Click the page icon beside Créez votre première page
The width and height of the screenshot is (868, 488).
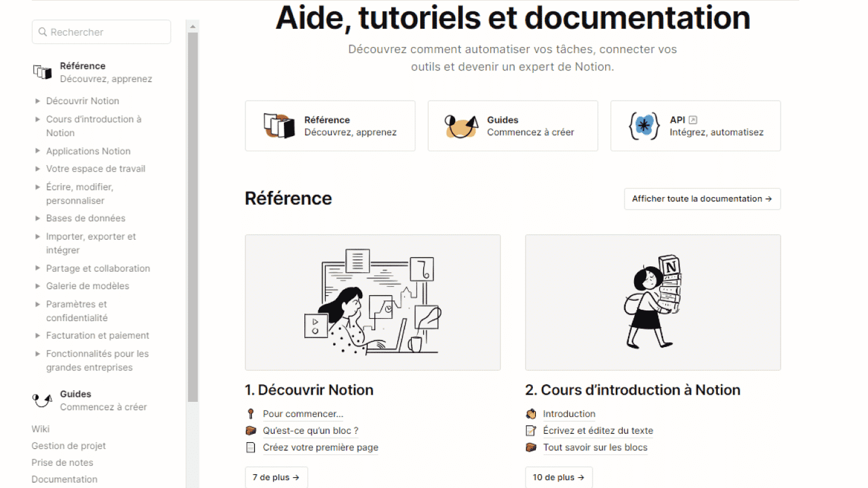click(251, 448)
